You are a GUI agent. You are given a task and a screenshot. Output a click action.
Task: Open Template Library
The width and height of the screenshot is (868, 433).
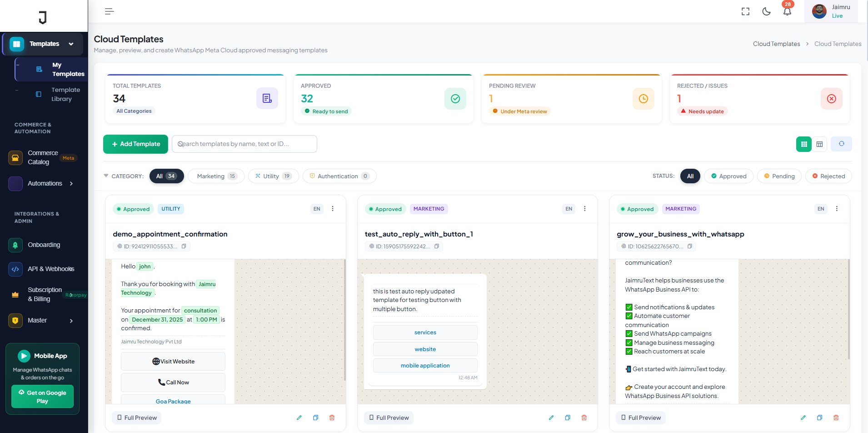click(x=51, y=94)
